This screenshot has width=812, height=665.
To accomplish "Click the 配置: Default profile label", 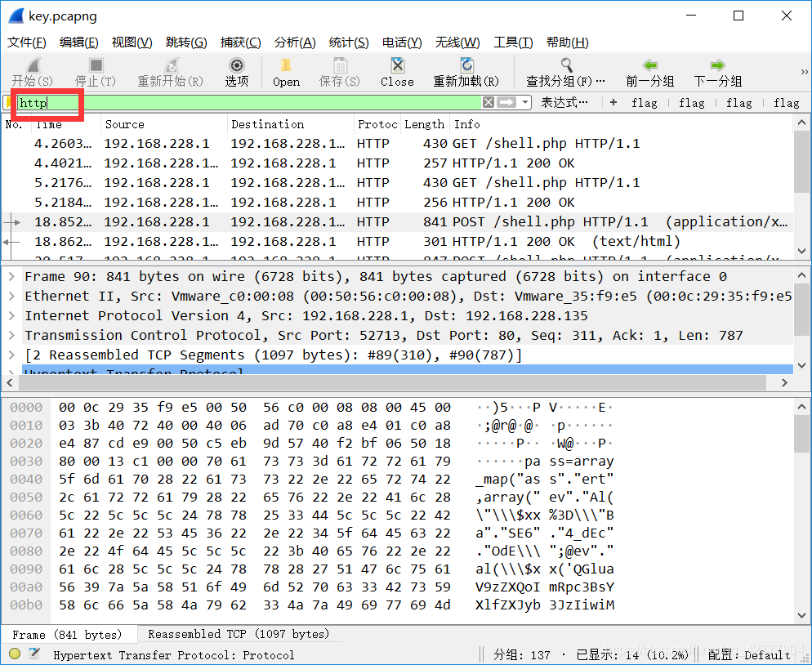I will (749, 654).
